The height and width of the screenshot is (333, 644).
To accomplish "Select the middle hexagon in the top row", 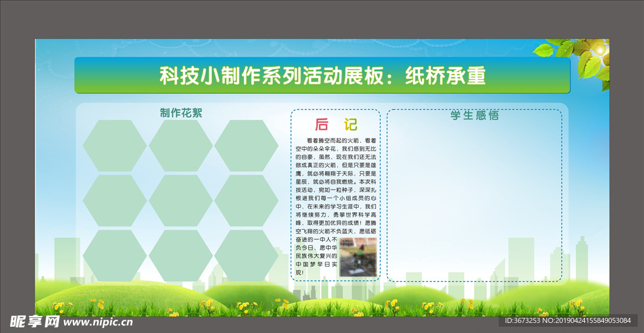I will click(x=180, y=146).
